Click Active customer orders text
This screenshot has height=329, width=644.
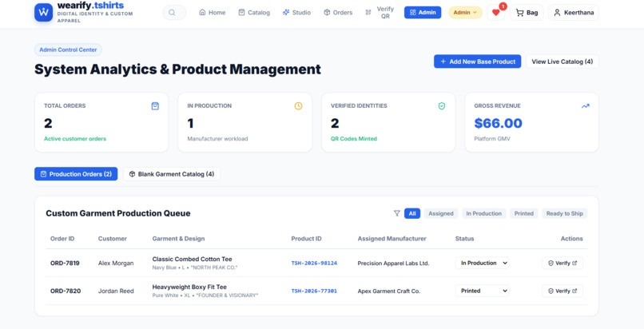point(75,139)
